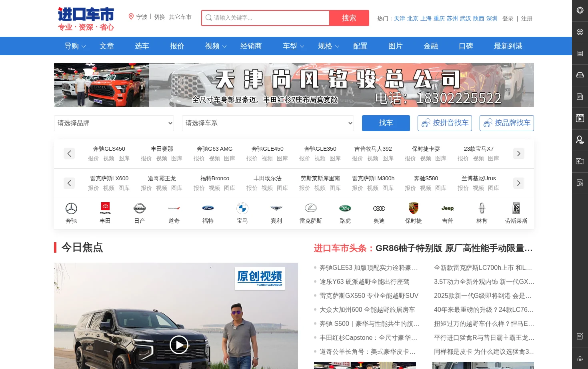Click the 天津尚风铭骏总公司 banner ad
The width and height of the screenshot is (588, 369).
tap(294, 85)
